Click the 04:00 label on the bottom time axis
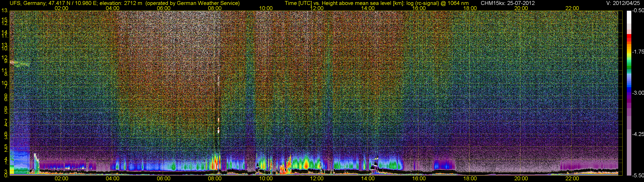The height and width of the screenshot is (182, 644). (112, 179)
